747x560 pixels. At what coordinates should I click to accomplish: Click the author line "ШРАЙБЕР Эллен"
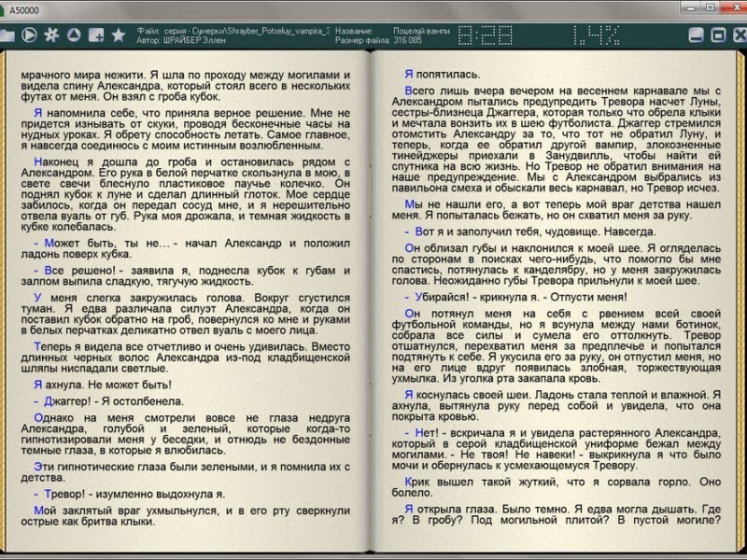[x=194, y=40]
